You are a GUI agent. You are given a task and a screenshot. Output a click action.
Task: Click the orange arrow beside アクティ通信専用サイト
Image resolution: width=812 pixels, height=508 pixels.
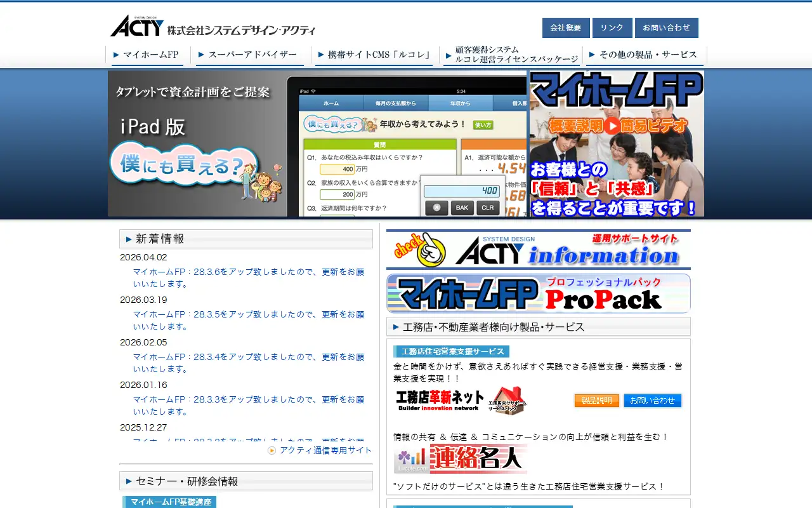coord(272,450)
